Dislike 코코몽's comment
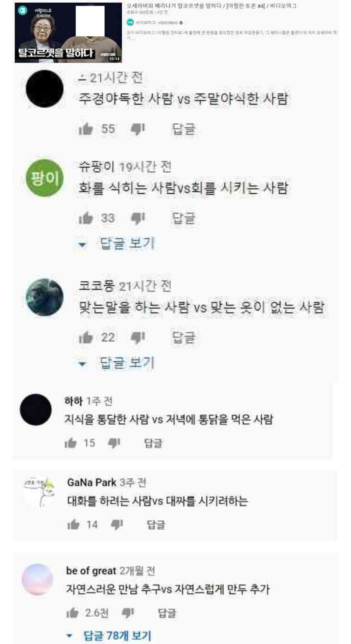This screenshot has height=644, width=351. [137, 337]
